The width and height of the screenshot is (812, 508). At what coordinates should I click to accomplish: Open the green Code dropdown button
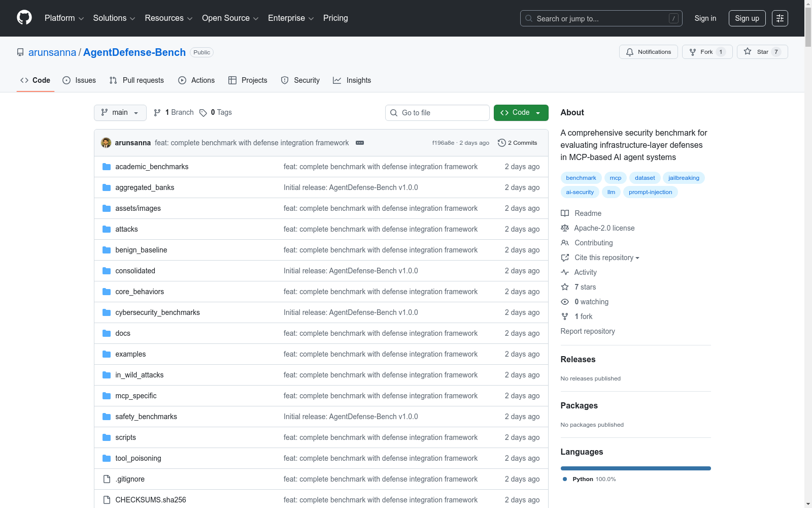(x=521, y=113)
